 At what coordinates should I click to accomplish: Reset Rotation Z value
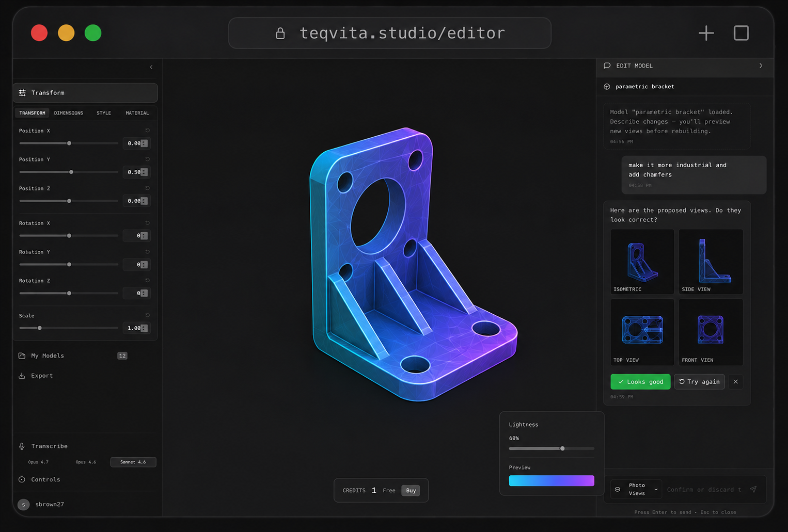[x=147, y=281]
